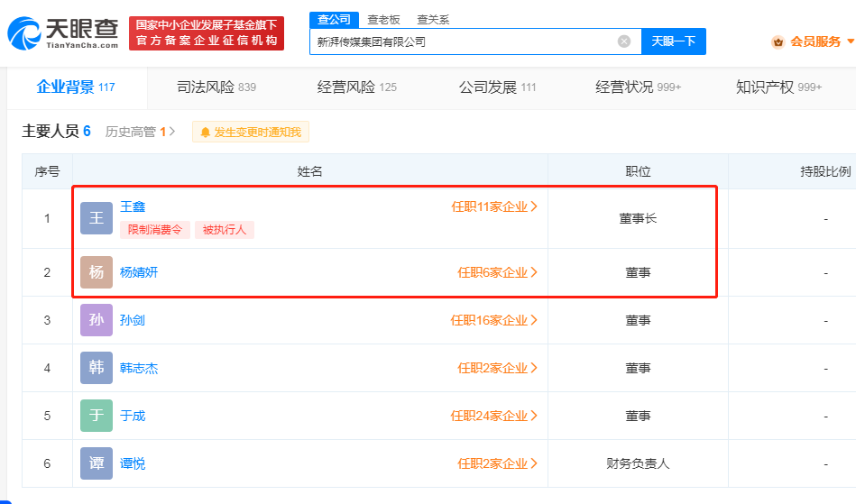Click the 孙 avatar for 孙剑
Viewport: 856px width, 504px height.
[97, 320]
